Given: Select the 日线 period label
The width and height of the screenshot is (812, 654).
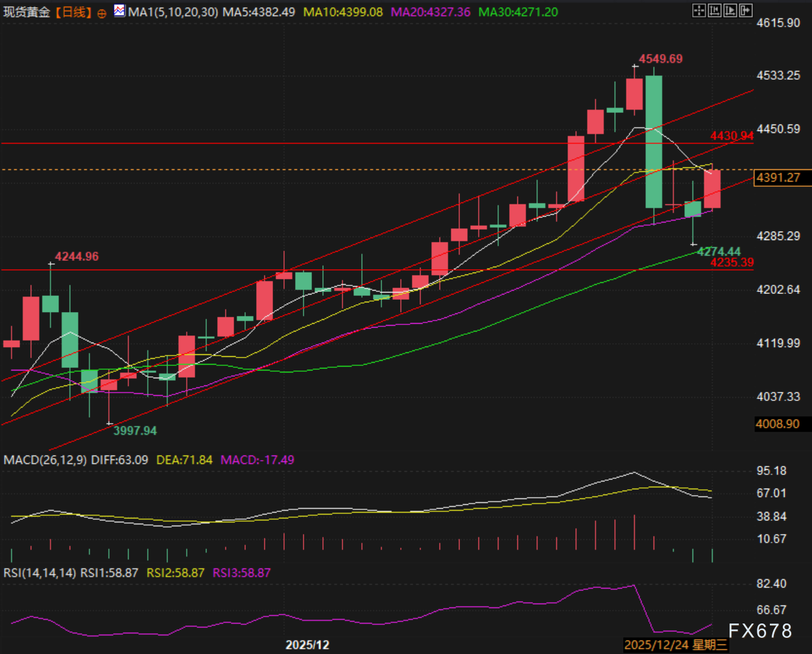Looking at the screenshot, I should tap(72, 12).
